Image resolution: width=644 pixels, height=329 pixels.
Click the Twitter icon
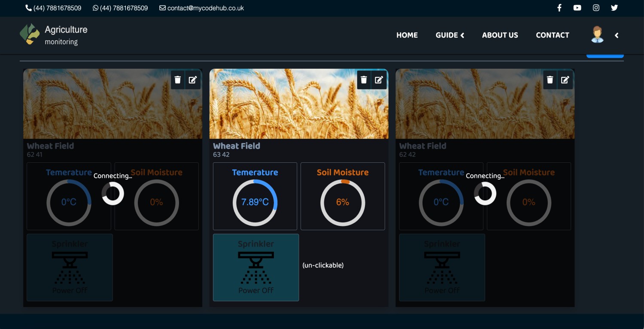(x=614, y=8)
